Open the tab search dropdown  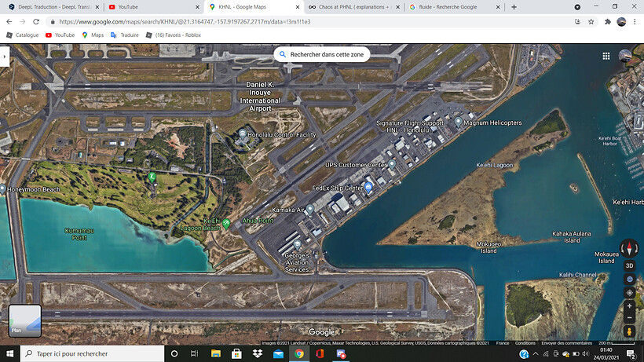pyautogui.click(x=577, y=7)
